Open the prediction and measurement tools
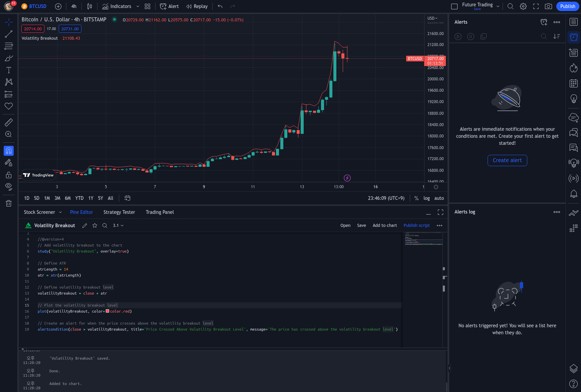The width and height of the screenshot is (581, 392). point(9,94)
